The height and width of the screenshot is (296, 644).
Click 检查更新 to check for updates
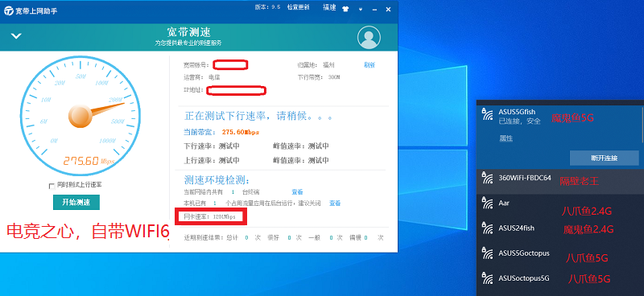[298, 7]
